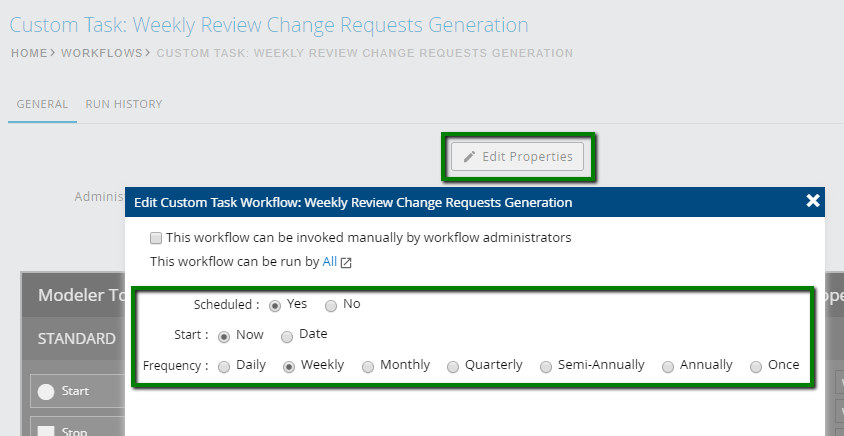
Task: Switch to the General tab
Action: 42,104
